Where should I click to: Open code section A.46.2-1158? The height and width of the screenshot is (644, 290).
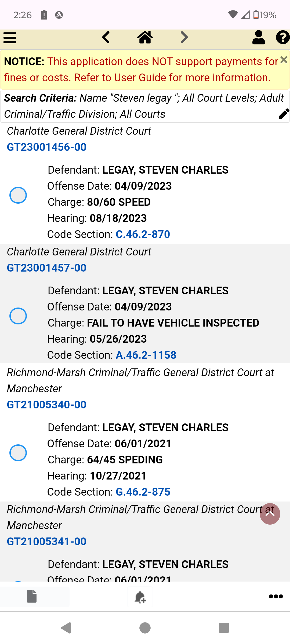(146, 355)
